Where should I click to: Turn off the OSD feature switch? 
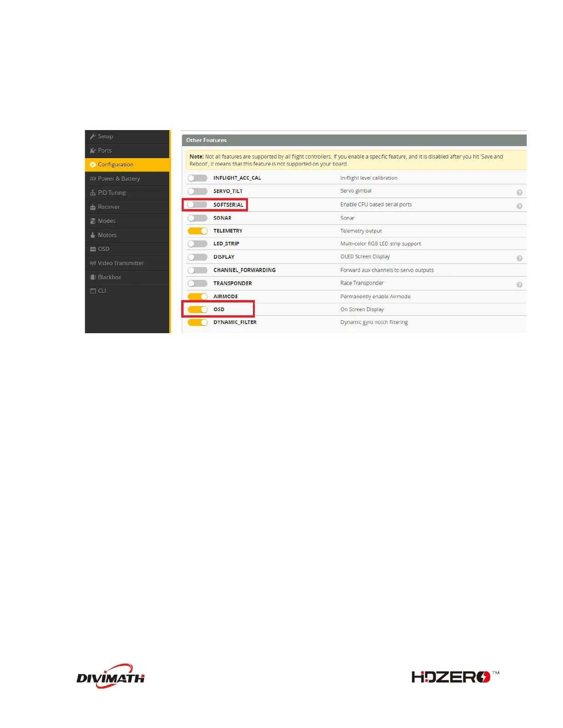197,309
